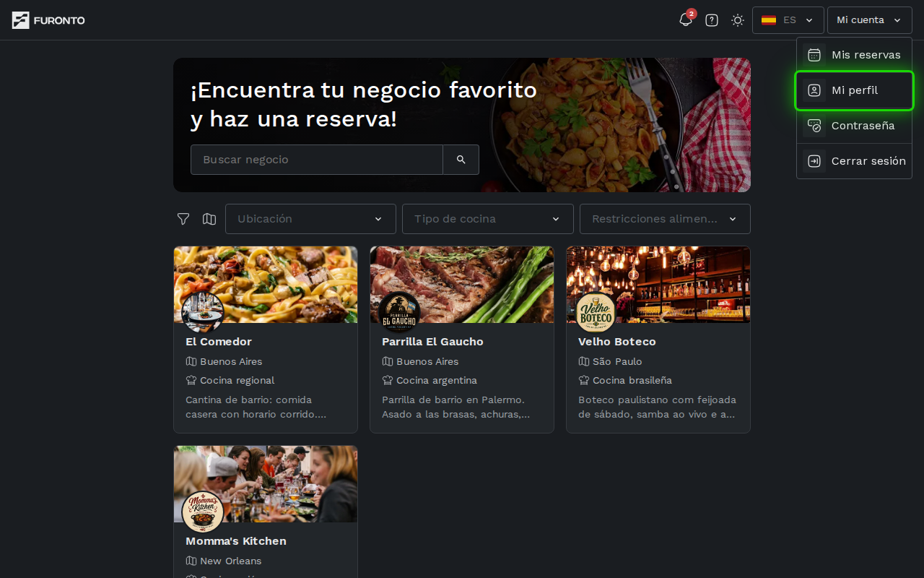Click the Momma's Kitchen round logo
924x578 pixels.
[202, 512]
